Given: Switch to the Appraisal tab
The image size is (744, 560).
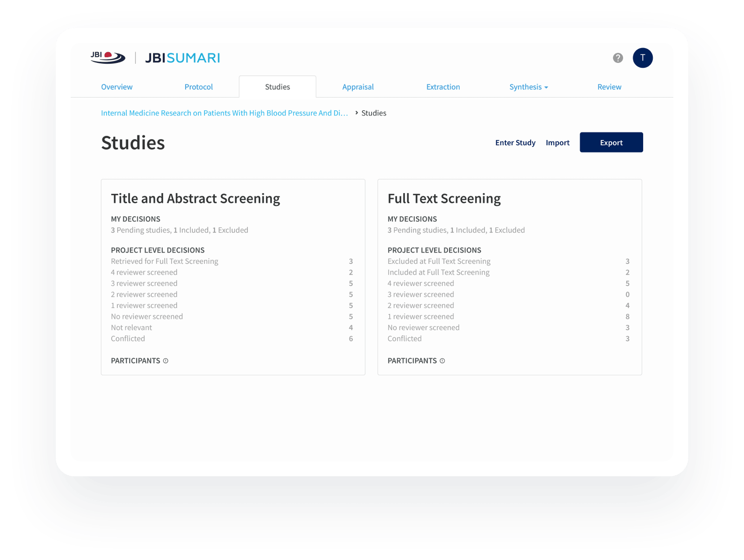Looking at the screenshot, I should pyautogui.click(x=358, y=87).
